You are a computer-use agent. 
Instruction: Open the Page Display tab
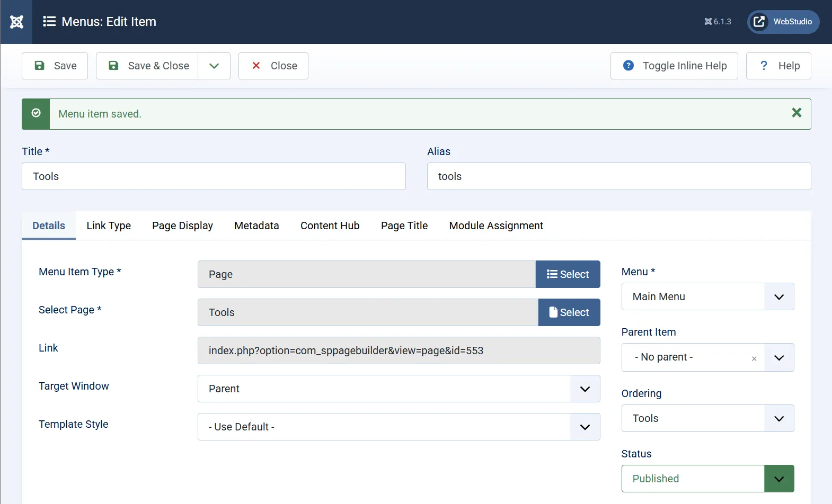pos(183,226)
